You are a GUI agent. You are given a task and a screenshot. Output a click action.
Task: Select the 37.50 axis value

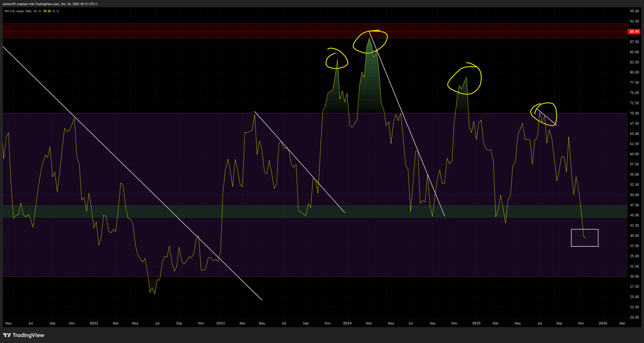634,246
